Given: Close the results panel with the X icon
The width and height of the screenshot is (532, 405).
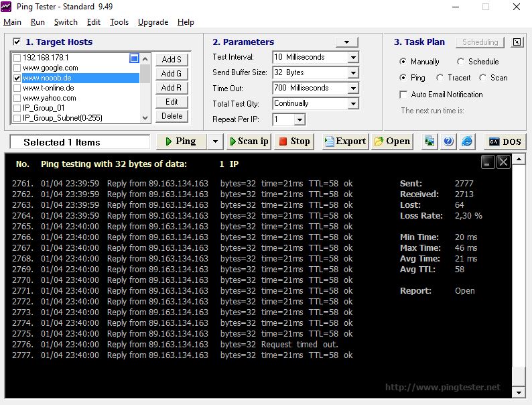Looking at the screenshot, I should 503,162.
